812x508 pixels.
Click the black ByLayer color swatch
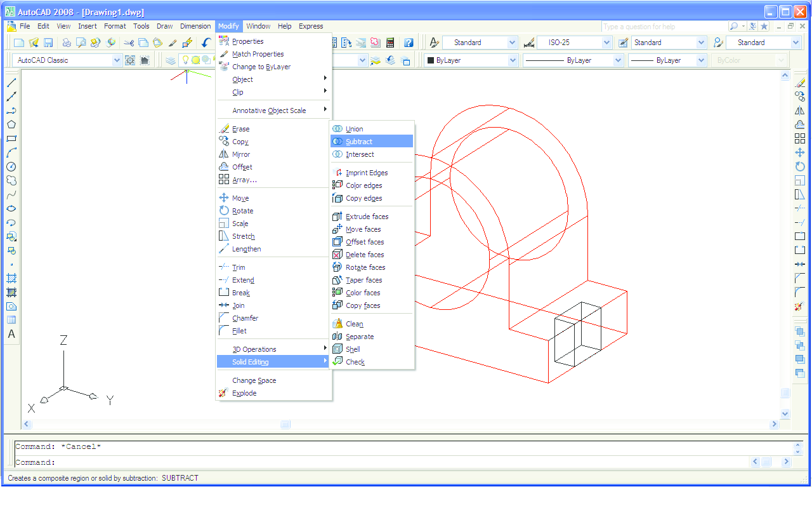430,60
